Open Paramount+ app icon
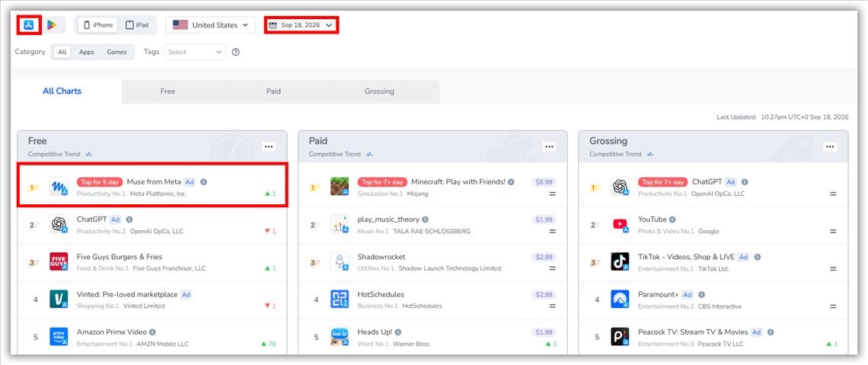 (x=620, y=299)
